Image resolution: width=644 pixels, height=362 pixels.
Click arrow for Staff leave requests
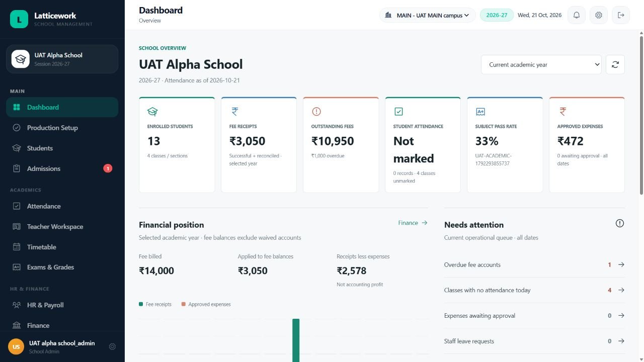621,341
